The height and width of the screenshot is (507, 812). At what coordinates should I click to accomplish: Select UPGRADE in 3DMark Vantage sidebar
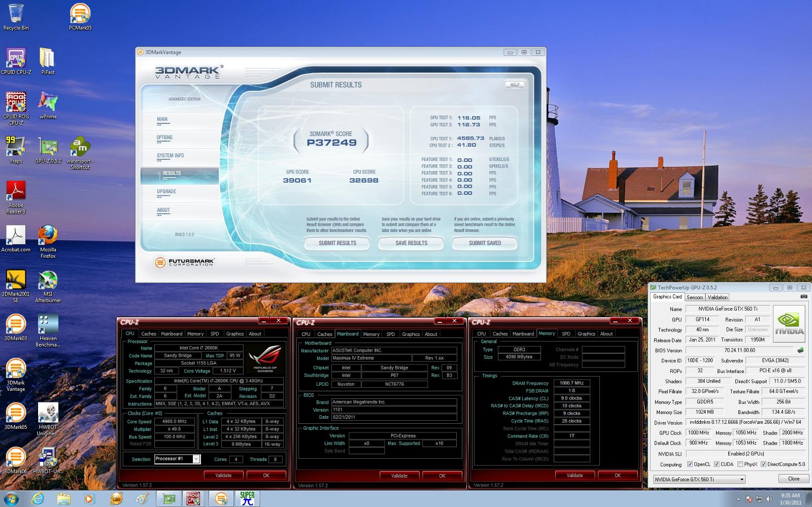[x=166, y=192]
